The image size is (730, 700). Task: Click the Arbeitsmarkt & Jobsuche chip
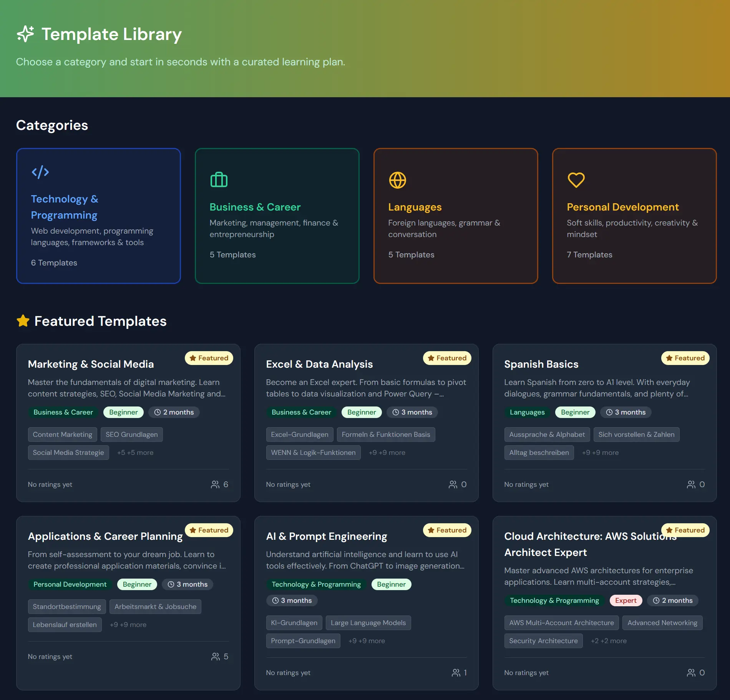click(155, 607)
